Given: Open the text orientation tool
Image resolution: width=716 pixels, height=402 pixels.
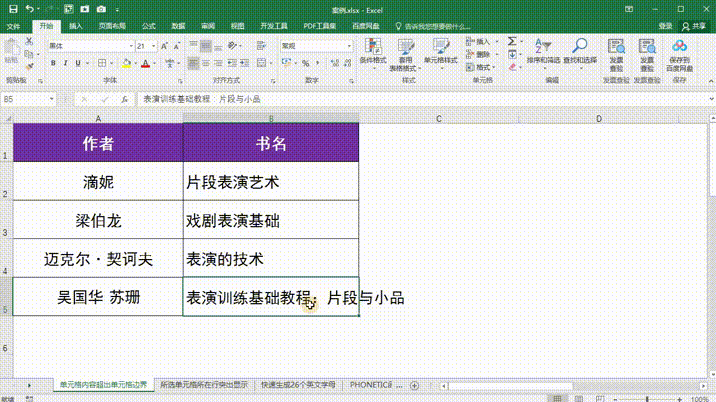Looking at the screenshot, I should pos(232,45).
